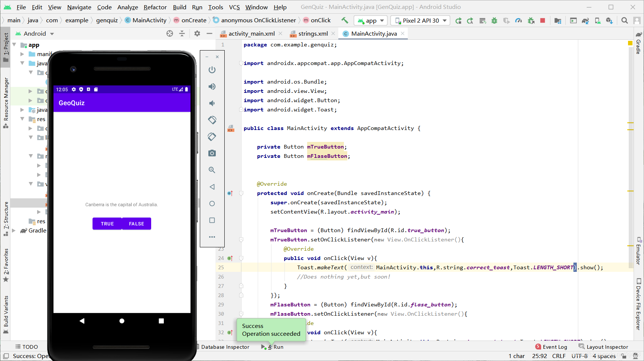Open the Layout Inspector tool window

604,347
